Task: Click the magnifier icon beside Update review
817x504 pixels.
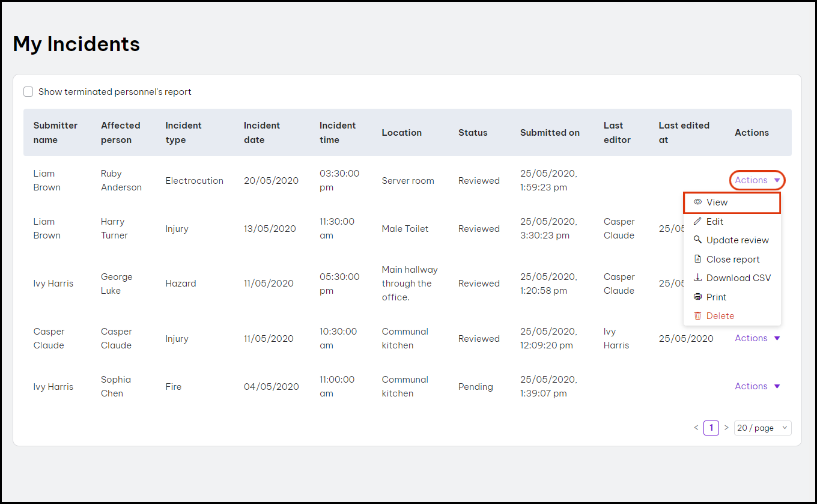Action: (x=697, y=240)
